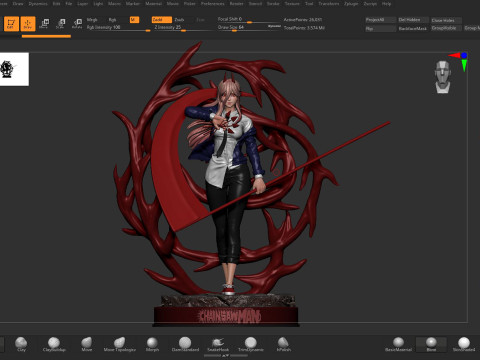Click the XYZ axis gizmo
This screenshot has width=480, height=360.
[459, 61]
